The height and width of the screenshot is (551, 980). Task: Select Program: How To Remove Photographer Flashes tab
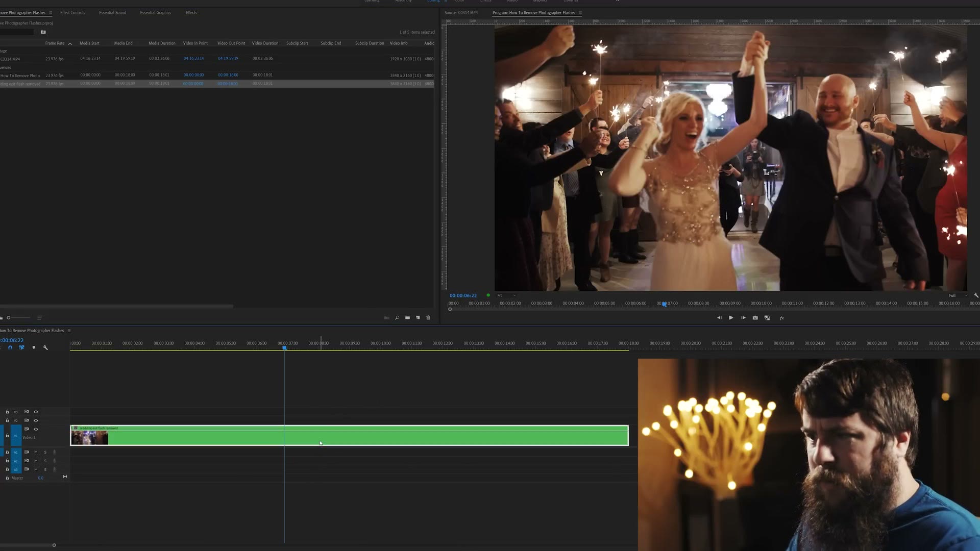[533, 13]
